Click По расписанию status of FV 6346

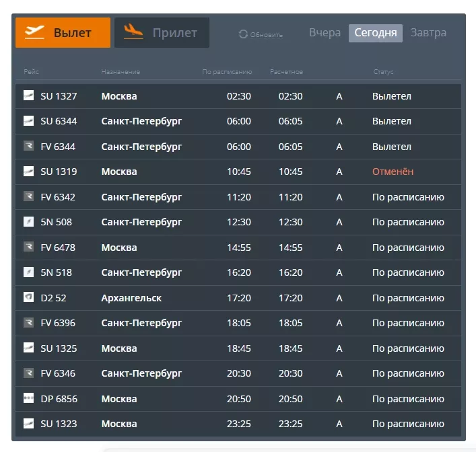[408, 373]
